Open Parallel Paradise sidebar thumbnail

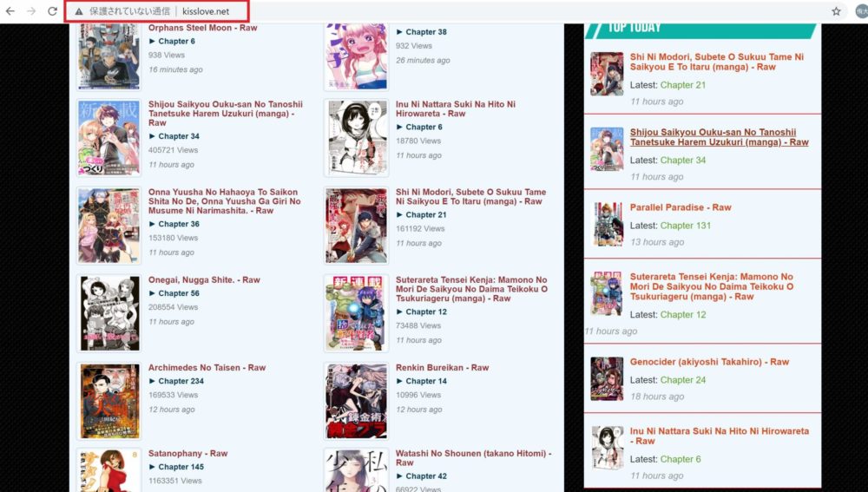tap(607, 224)
